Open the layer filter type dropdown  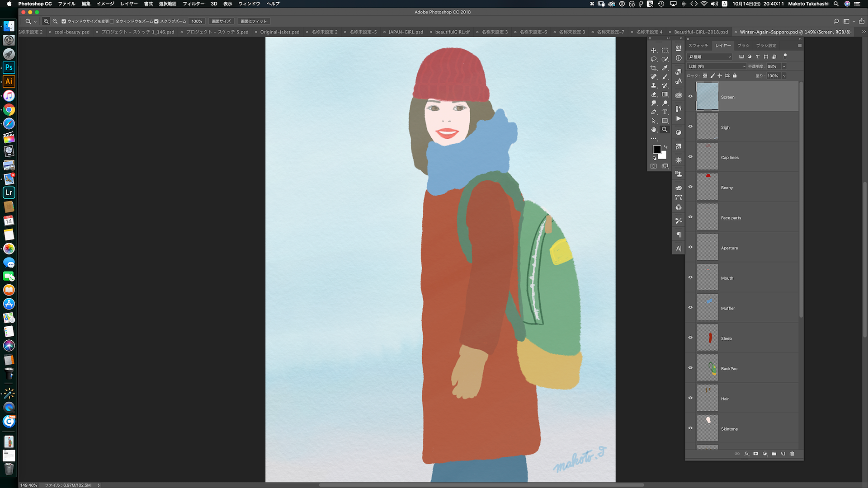[709, 57]
